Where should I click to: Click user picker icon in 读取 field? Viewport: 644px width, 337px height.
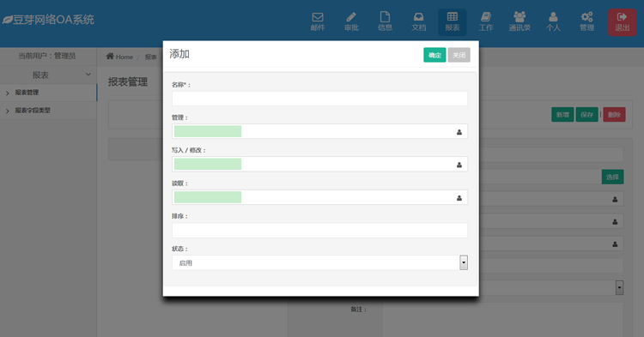(459, 198)
